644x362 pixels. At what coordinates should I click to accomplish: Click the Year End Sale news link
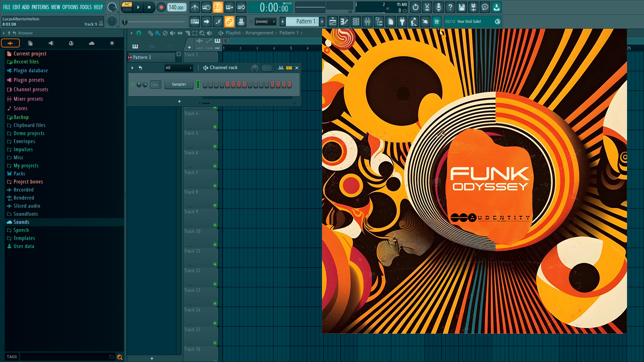pos(469,21)
